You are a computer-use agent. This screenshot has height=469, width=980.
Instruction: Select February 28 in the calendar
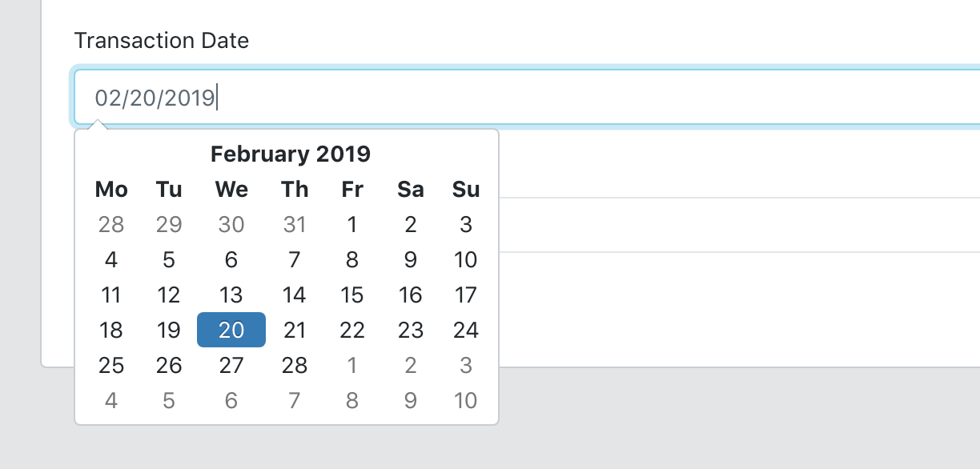pos(295,365)
